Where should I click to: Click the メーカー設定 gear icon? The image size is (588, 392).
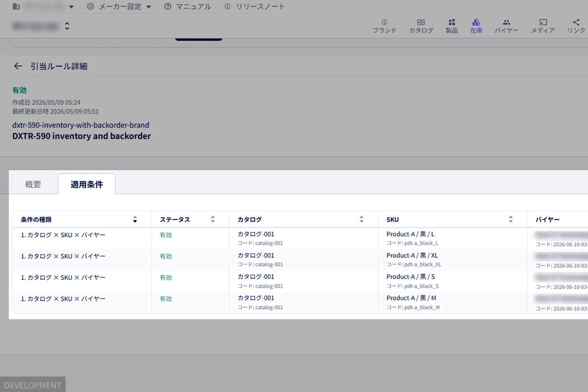click(90, 7)
